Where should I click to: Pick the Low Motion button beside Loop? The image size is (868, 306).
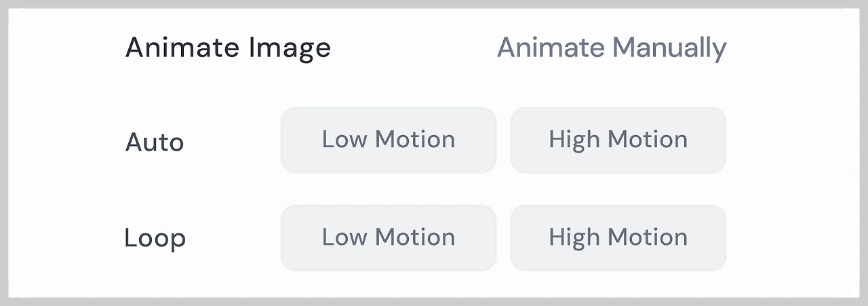tap(389, 237)
